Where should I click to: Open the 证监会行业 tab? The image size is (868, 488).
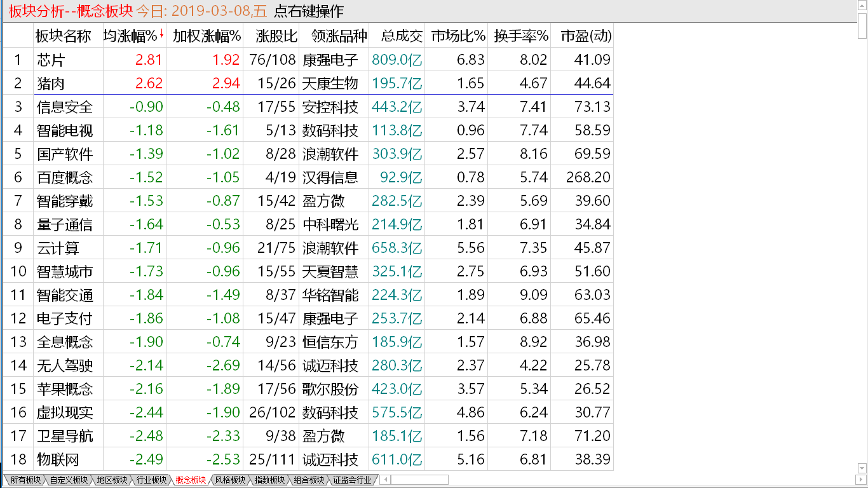(x=352, y=480)
